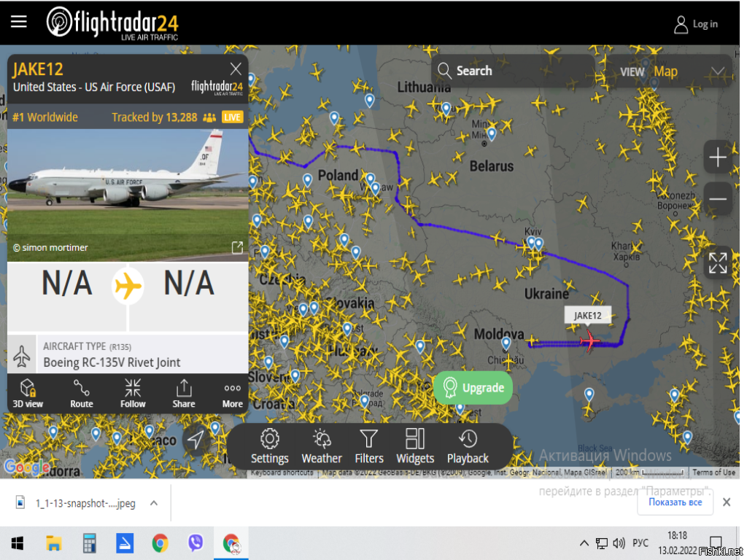Open map Settings
The image size is (747, 560).
point(270,446)
